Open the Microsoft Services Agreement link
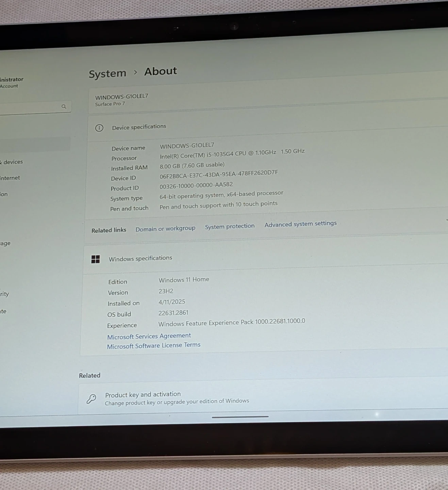Viewport: 448px width, 490px height. pos(149,336)
